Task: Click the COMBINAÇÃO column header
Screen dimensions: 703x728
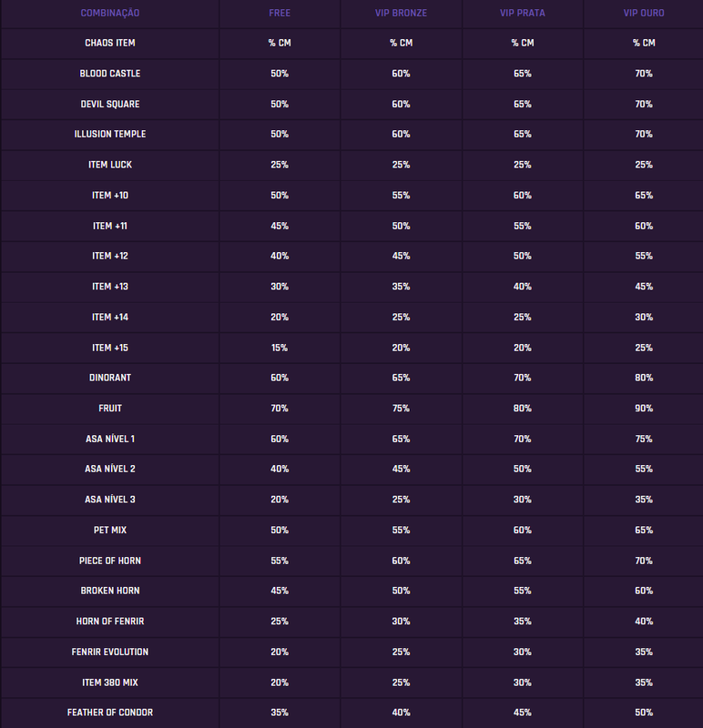Action: click(110, 13)
